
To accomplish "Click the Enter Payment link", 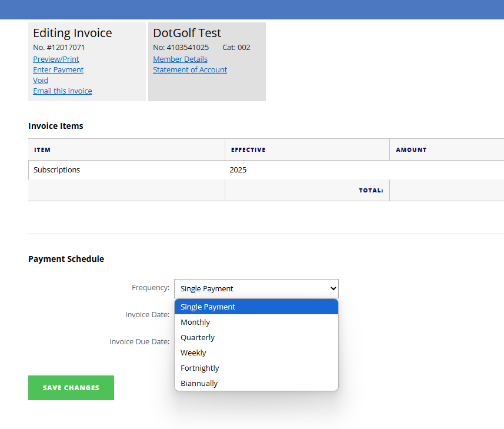I will 58,70.
